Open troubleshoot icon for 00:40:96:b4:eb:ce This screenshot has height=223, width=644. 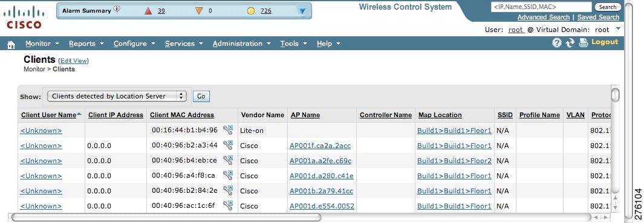228,160
